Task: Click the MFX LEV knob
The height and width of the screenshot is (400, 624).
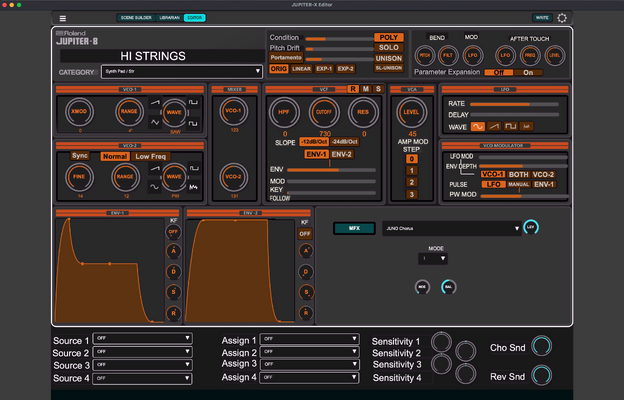Action: 531,227
